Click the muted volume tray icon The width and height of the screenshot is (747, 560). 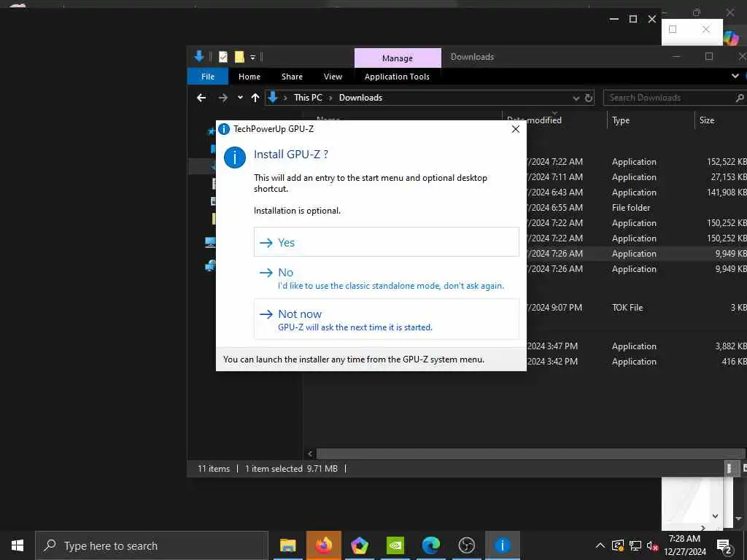[653, 545]
